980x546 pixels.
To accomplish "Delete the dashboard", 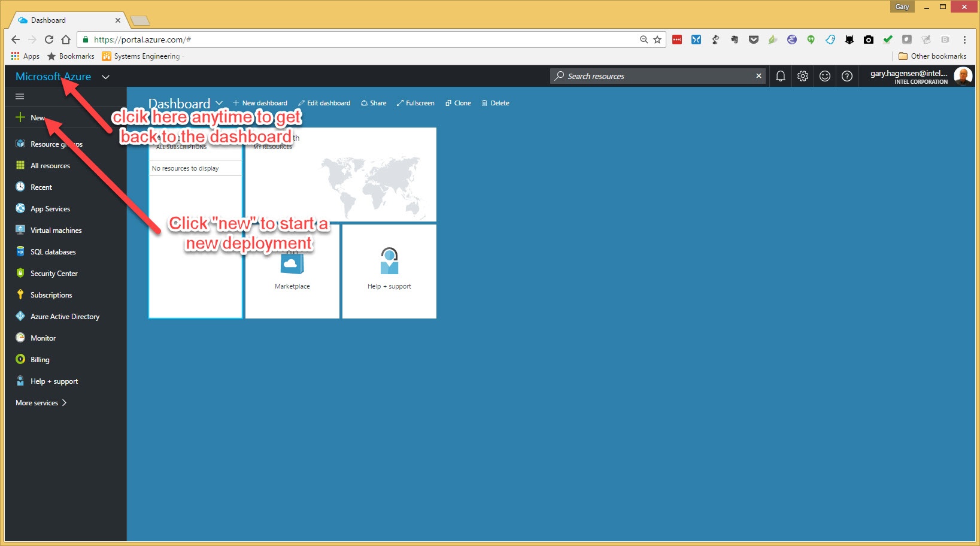I will pos(495,103).
